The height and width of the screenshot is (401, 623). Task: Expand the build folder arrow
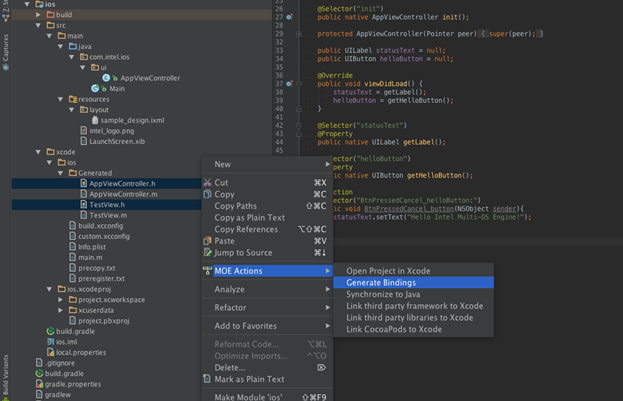pyautogui.click(x=38, y=15)
